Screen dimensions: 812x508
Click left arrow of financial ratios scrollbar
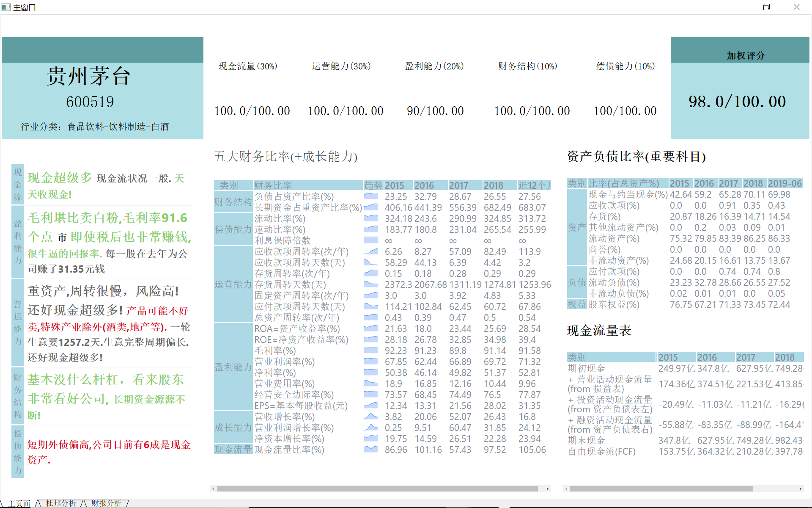[x=214, y=489]
